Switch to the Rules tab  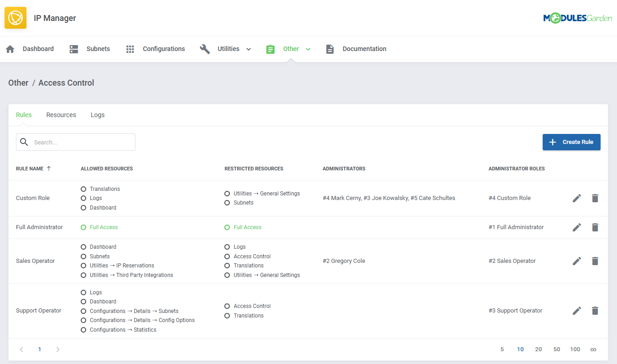pyautogui.click(x=24, y=115)
